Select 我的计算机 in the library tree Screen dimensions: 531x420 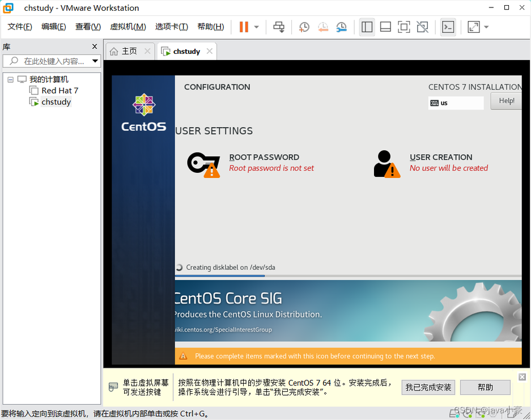tap(49, 79)
